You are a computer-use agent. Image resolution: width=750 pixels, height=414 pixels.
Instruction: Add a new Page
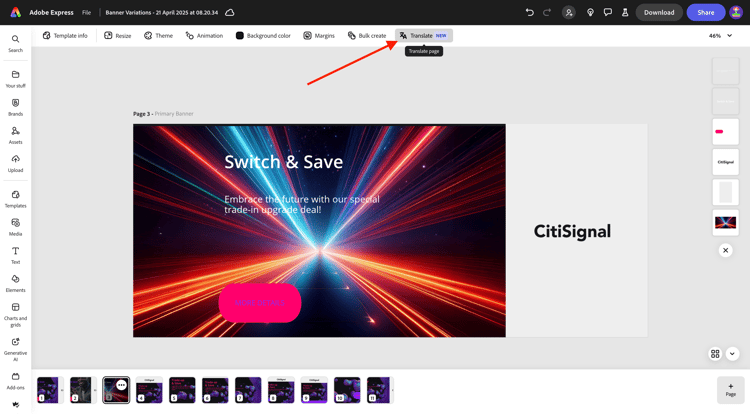[730, 390]
